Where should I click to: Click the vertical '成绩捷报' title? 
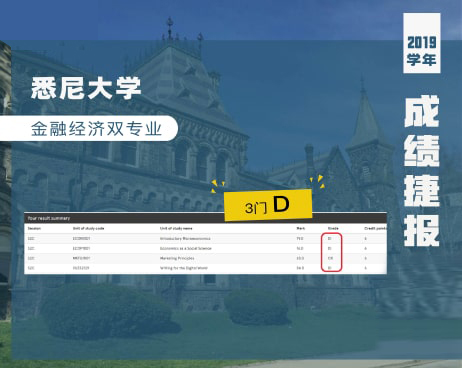[422, 171]
